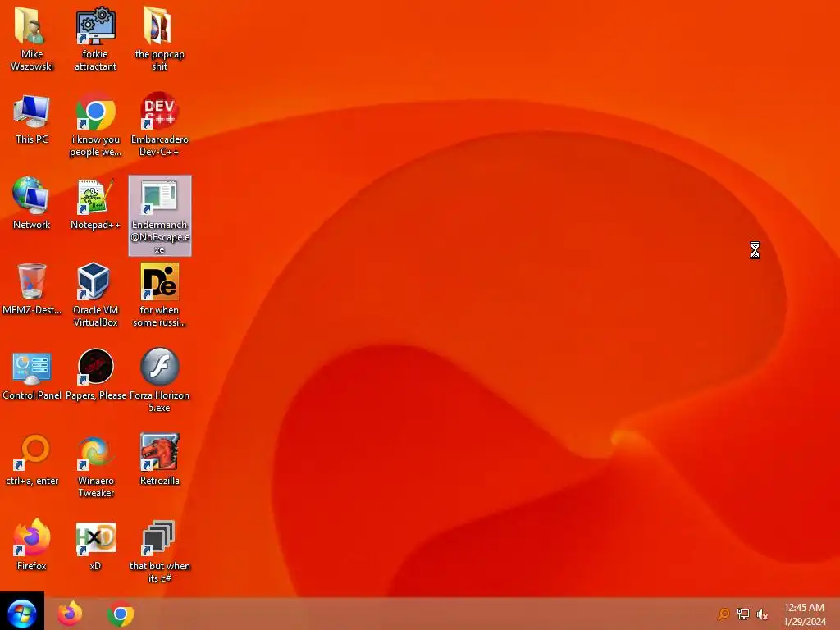Screen dimensions: 840x630
Task: Click the muted volume tray icon
Action: [x=762, y=614]
